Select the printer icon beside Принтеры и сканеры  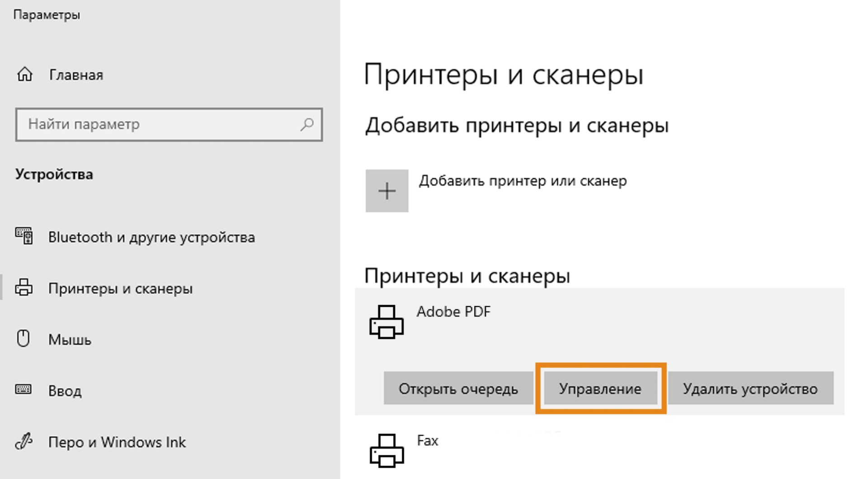25,288
